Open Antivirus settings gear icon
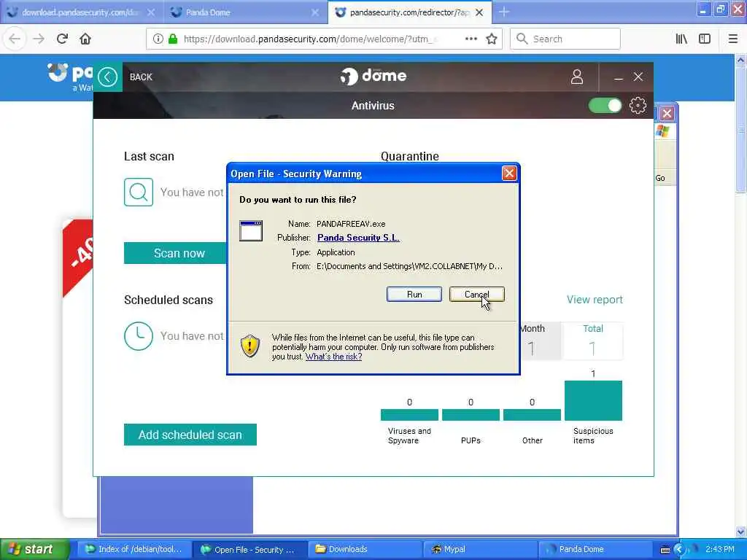The image size is (747, 560). tap(638, 105)
